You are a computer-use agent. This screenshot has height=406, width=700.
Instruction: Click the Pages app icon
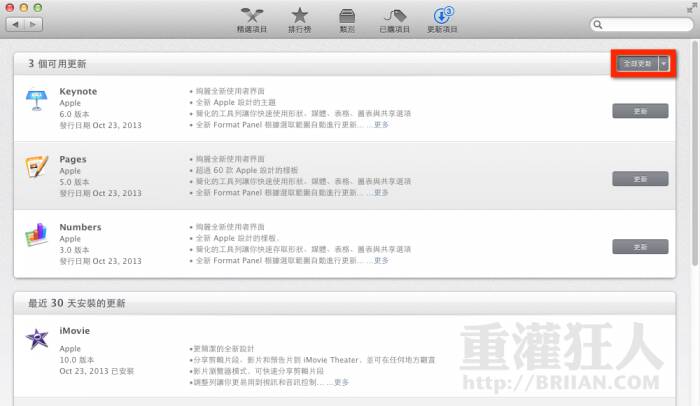[36, 167]
